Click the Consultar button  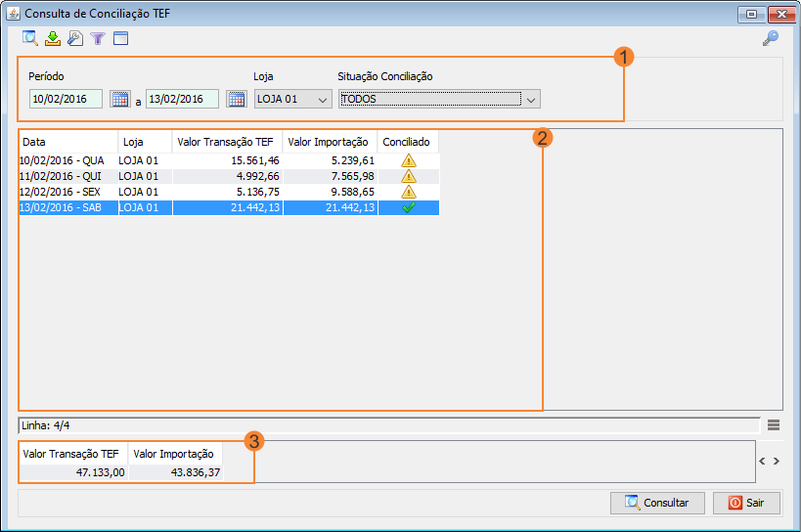657,503
